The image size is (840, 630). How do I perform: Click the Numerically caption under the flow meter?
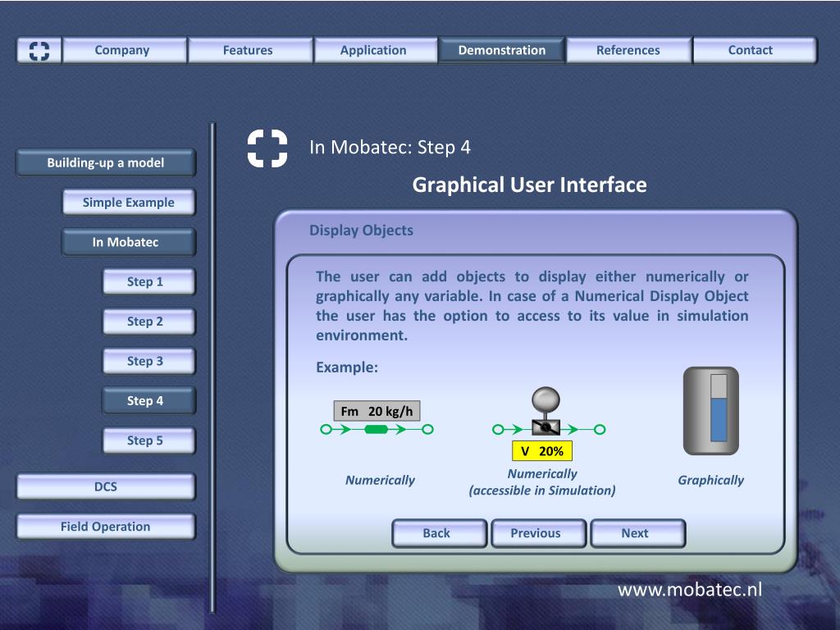point(380,480)
